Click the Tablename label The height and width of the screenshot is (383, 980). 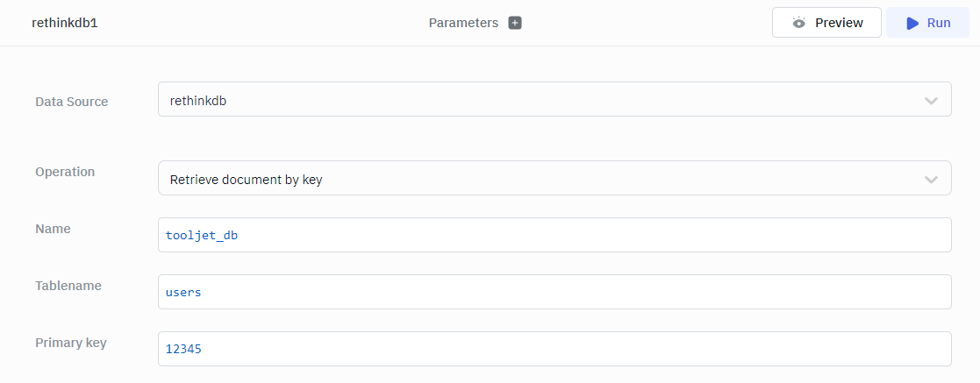(x=68, y=286)
